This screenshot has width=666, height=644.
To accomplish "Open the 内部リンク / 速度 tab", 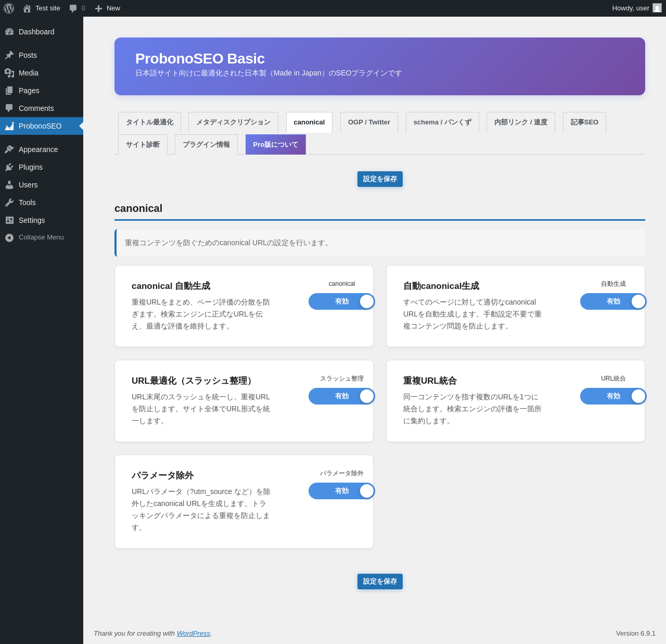I will [x=521, y=122].
